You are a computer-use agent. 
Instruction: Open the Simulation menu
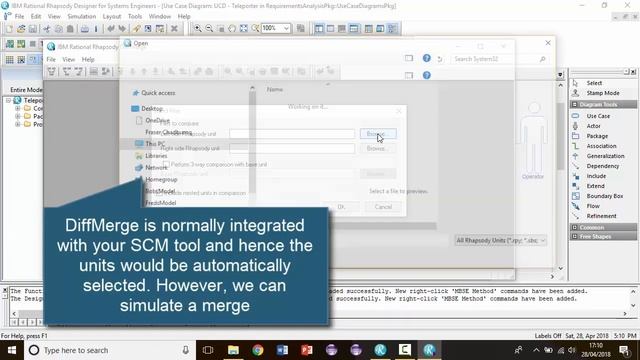(82, 16)
